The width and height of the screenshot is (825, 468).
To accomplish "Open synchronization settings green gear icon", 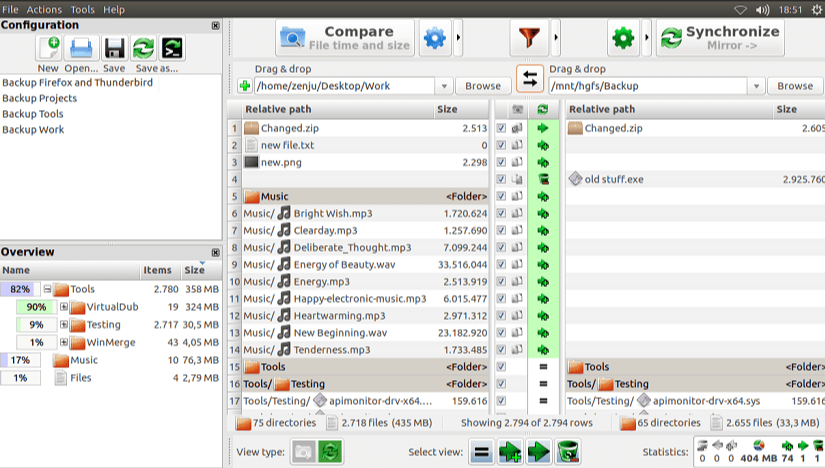I will pos(623,38).
